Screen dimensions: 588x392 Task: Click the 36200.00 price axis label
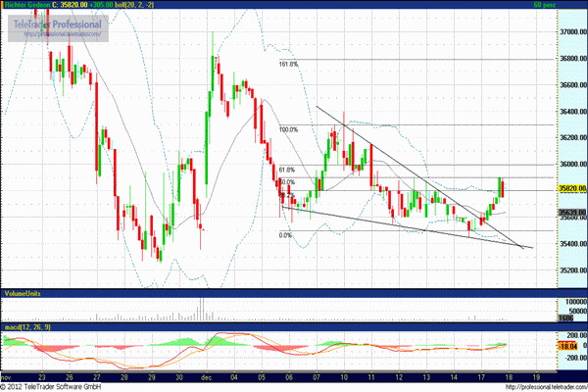(573, 137)
